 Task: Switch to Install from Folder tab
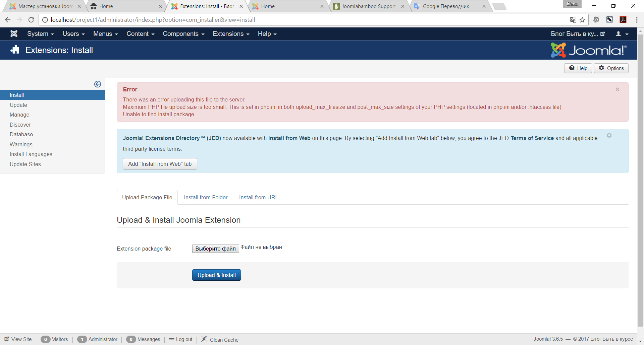coord(206,197)
